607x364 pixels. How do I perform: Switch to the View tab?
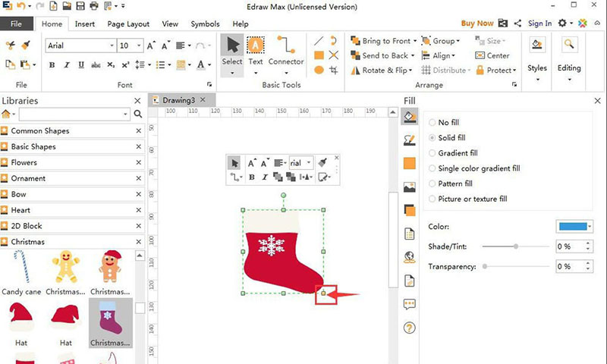pyautogui.click(x=170, y=24)
